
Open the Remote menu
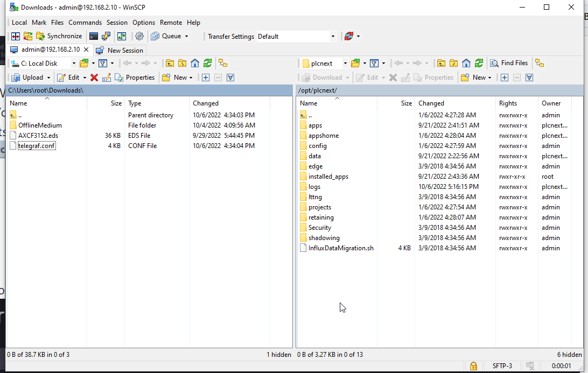pyautogui.click(x=171, y=23)
